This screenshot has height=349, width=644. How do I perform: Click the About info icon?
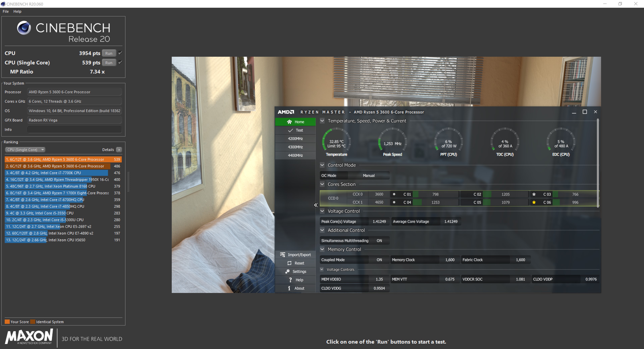(289, 288)
